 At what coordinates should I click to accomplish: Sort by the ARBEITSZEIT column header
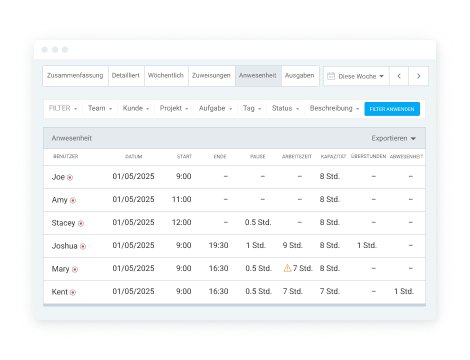coord(297,156)
